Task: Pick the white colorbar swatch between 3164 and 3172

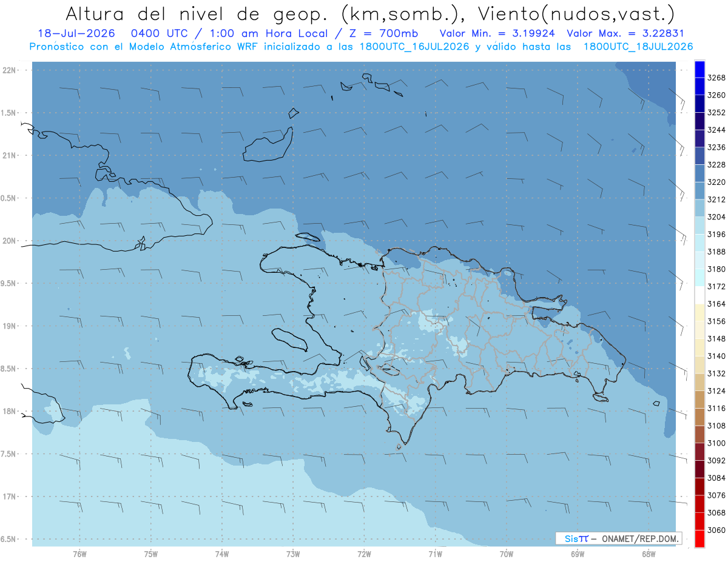Action: [x=699, y=295]
